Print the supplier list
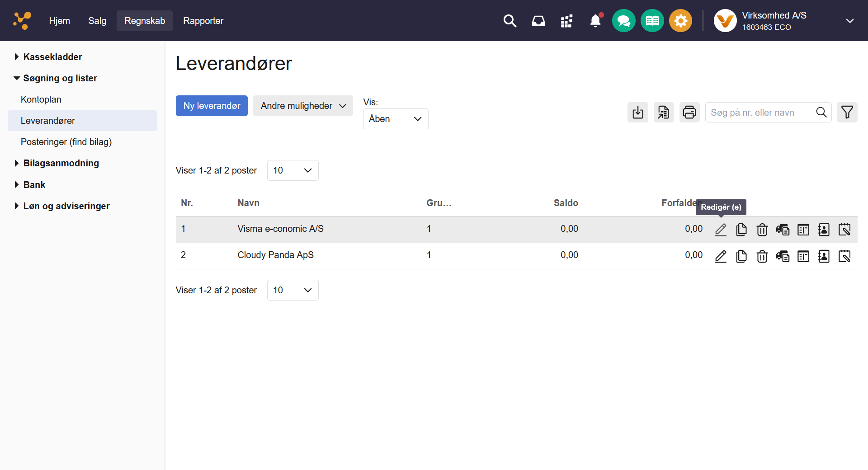The width and height of the screenshot is (868, 470). click(689, 112)
